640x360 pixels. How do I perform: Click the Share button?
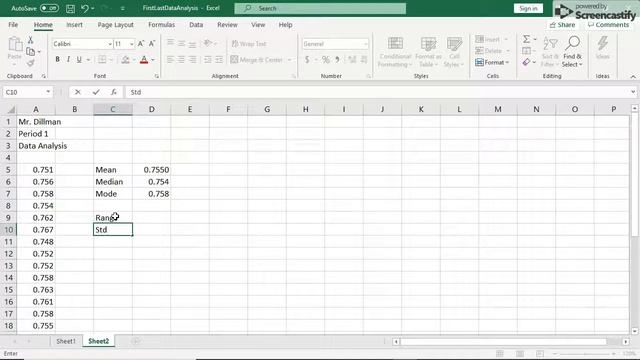[562, 25]
